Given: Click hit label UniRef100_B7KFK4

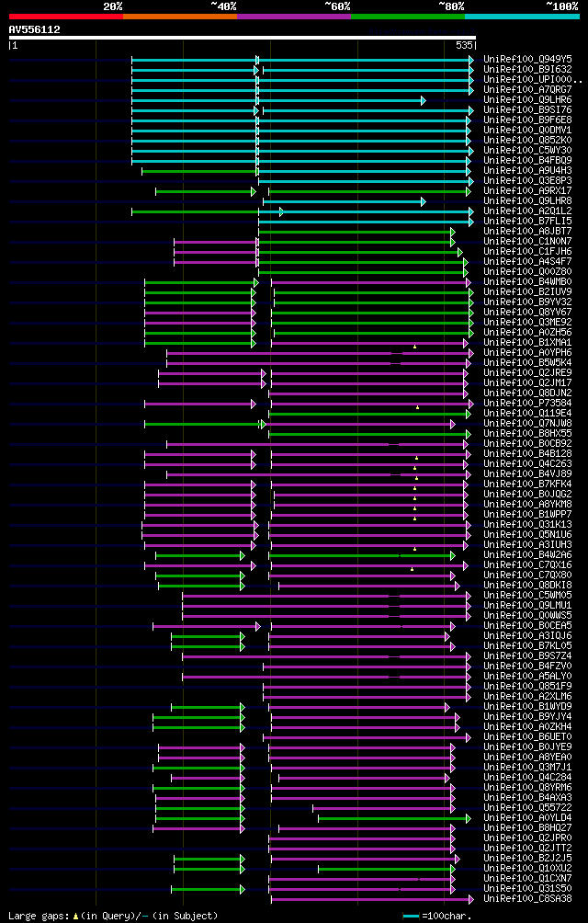Looking at the screenshot, I should point(527,484).
